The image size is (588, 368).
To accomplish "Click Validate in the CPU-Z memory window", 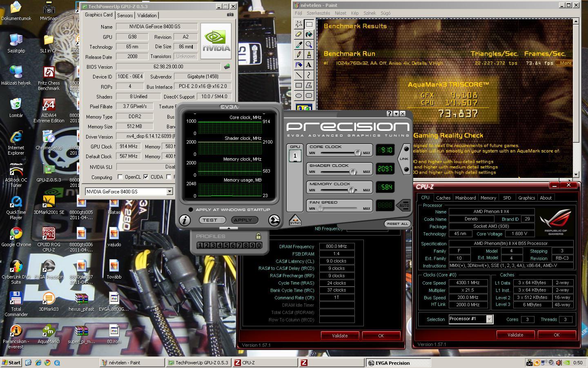I will (340, 335).
